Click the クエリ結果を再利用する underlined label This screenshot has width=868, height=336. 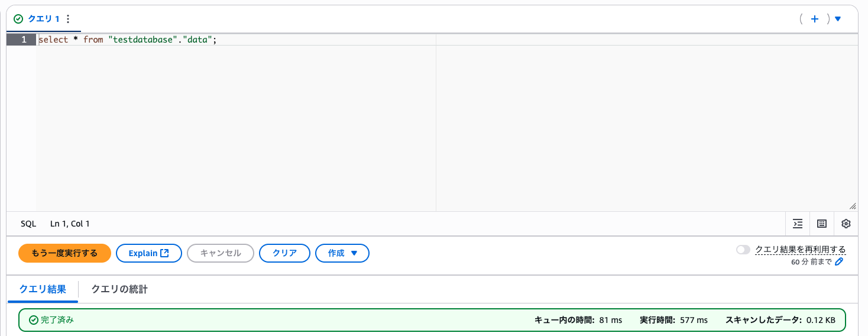coord(800,250)
